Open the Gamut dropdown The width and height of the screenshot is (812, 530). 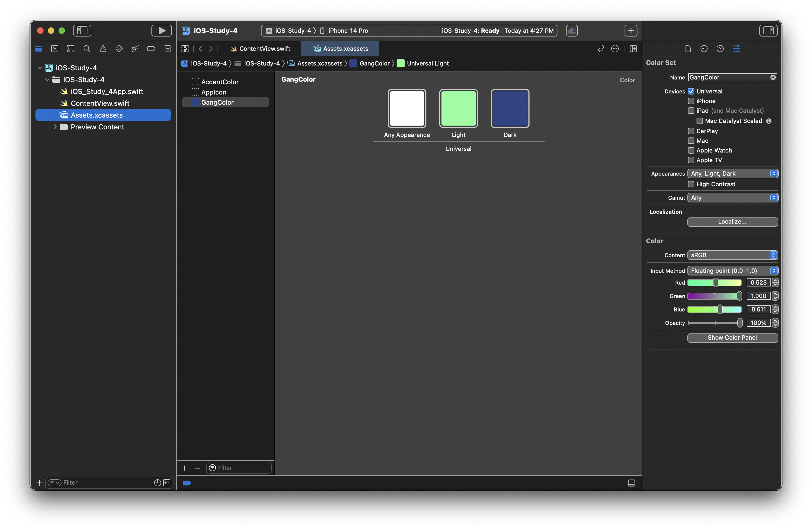pyautogui.click(x=733, y=198)
